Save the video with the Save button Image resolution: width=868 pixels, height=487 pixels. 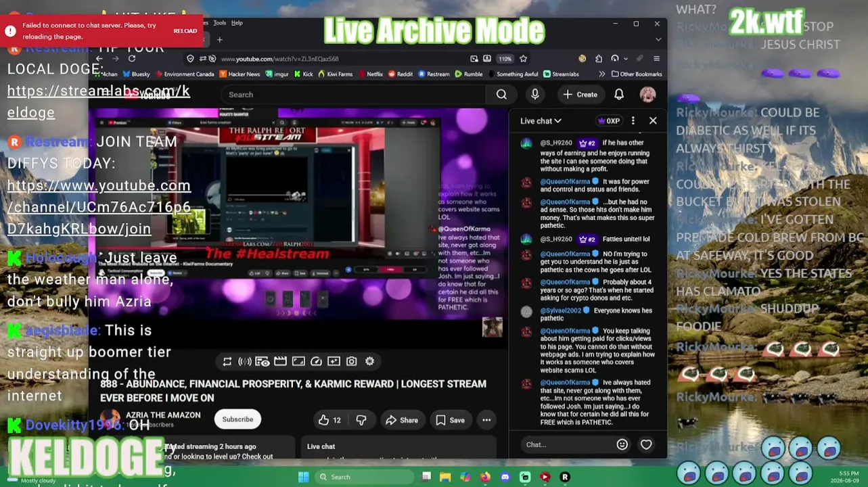450,420
